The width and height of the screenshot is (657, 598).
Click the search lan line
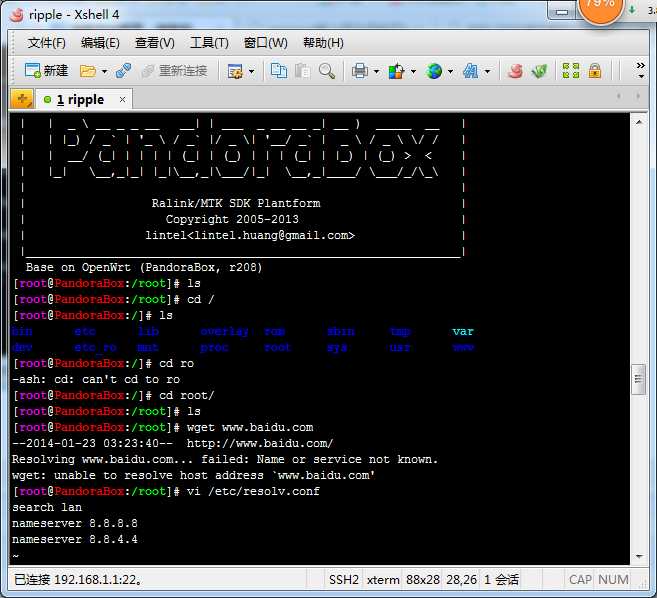tap(47, 508)
